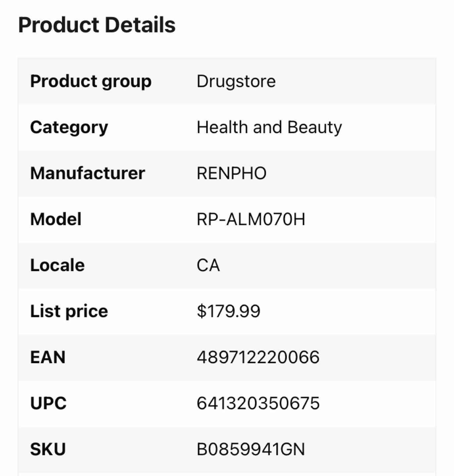Click the Health and Beauty value
454x476 pixels.
(x=269, y=127)
